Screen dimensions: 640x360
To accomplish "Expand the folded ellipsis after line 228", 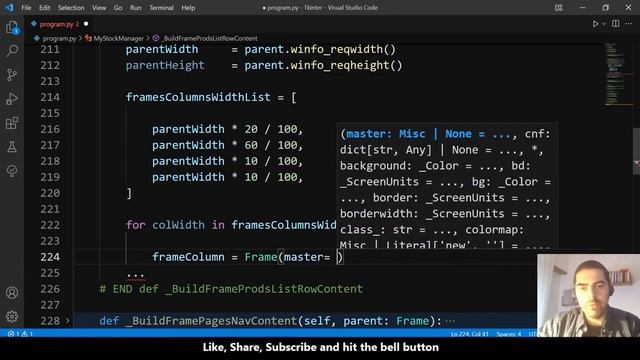I will pyautogui.click(x=450, y=321).
